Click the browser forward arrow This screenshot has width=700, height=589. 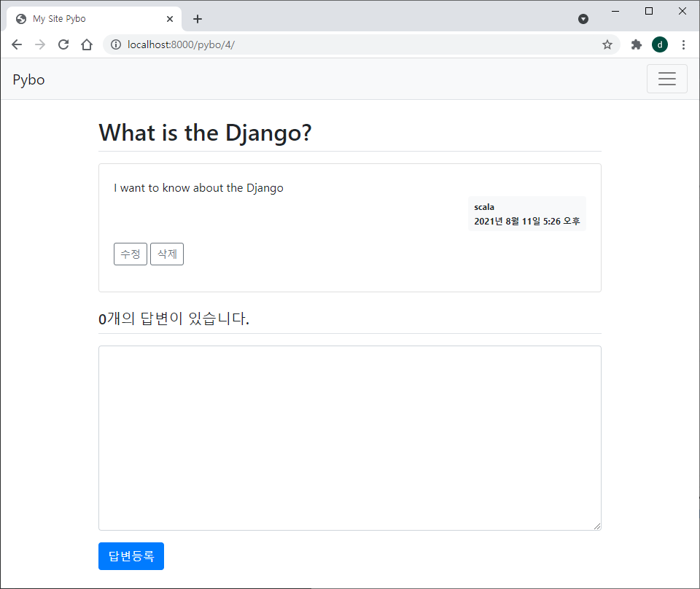[x=40, y=44]
